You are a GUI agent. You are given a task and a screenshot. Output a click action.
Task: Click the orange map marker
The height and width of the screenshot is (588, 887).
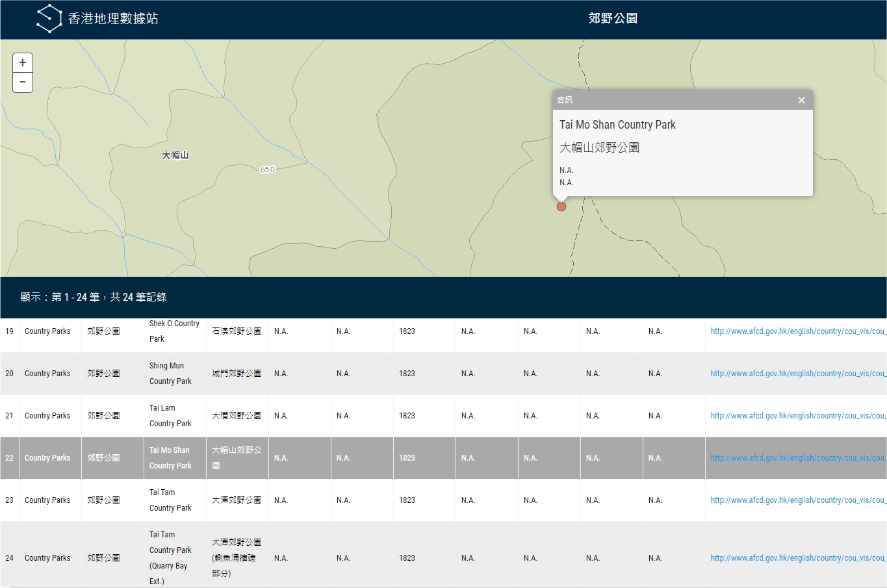(x=561, y=207)
